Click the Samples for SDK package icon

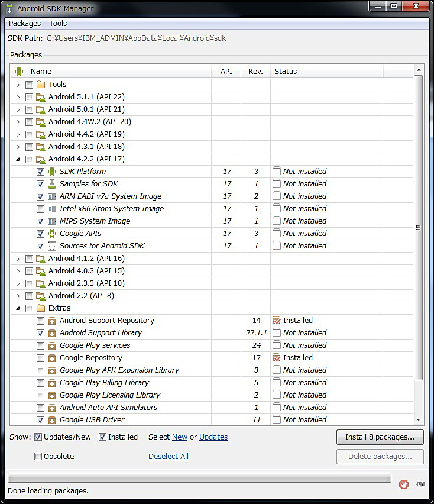53,183
